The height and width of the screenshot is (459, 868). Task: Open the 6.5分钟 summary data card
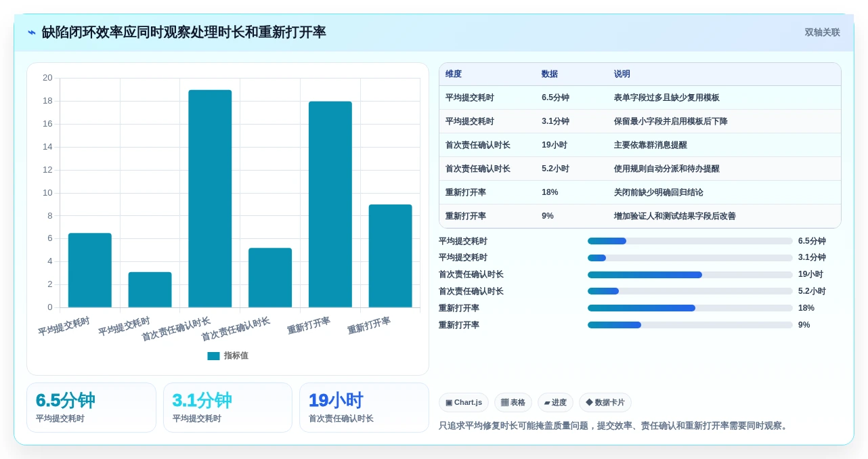click(91, 408)
